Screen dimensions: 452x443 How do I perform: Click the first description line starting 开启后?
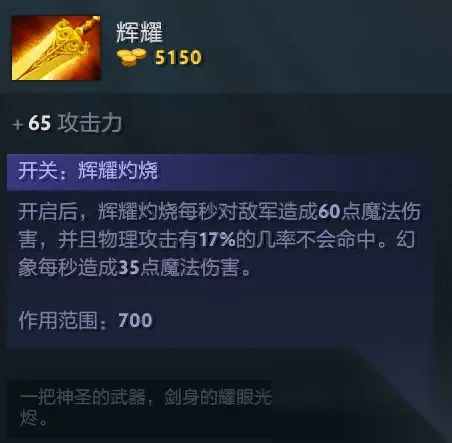coord(219,211)
